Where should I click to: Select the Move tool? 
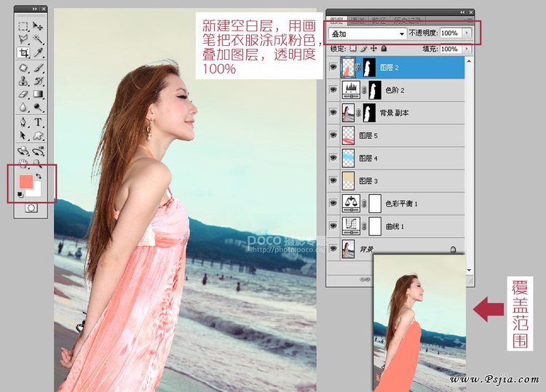[38, 26]
